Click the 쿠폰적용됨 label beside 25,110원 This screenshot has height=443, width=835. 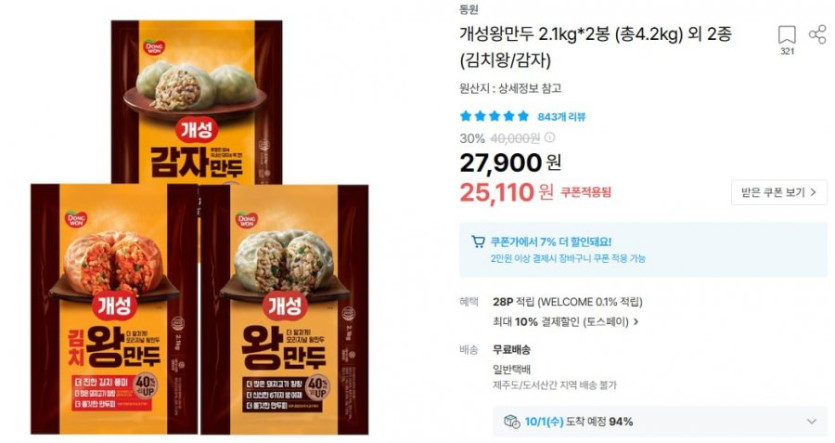tap(586, 192)
